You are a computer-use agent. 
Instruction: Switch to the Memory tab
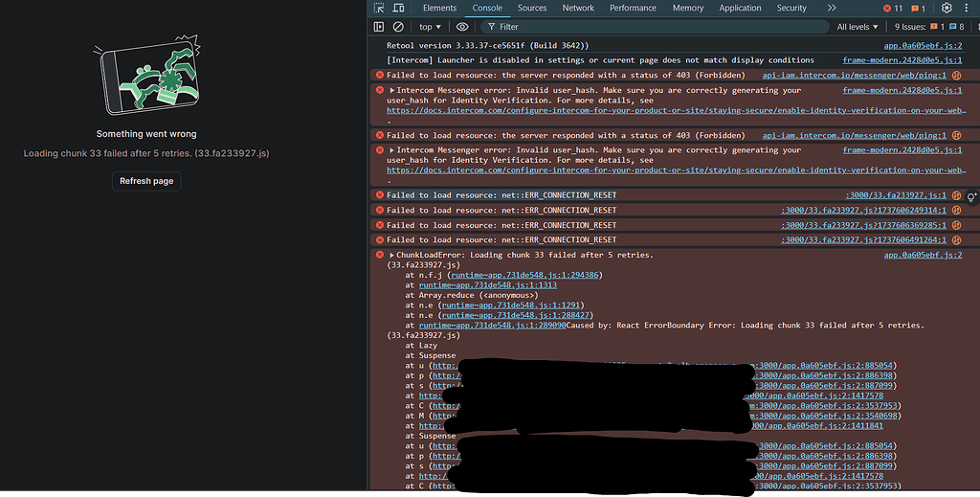point(688,8)
